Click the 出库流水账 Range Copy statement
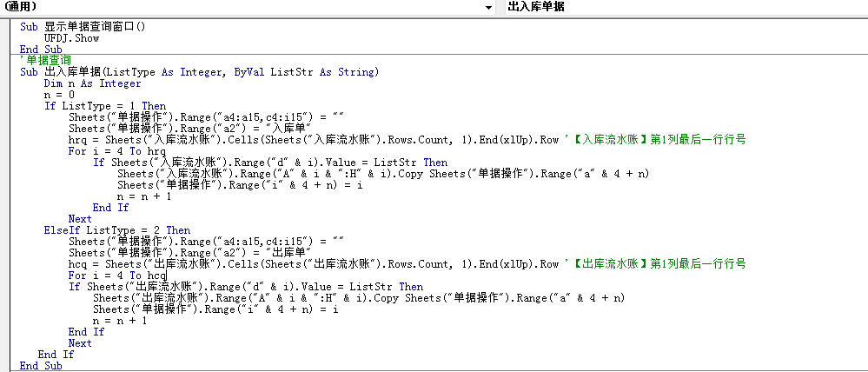Viewport: 868px width, 372px height. pyautogui.click(x=359, y=298)
